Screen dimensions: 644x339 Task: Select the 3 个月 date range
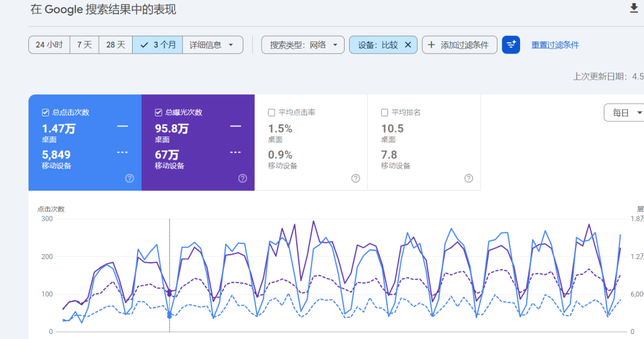pos(158,45)
